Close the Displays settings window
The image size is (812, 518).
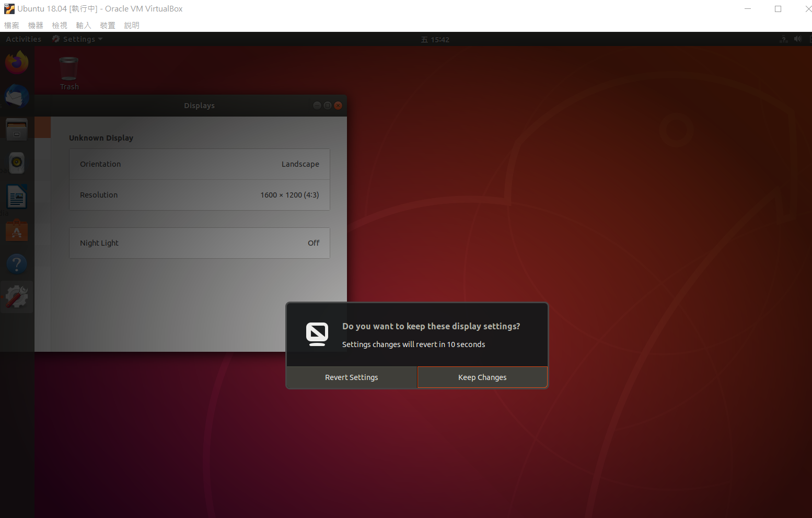pos(338,106)
